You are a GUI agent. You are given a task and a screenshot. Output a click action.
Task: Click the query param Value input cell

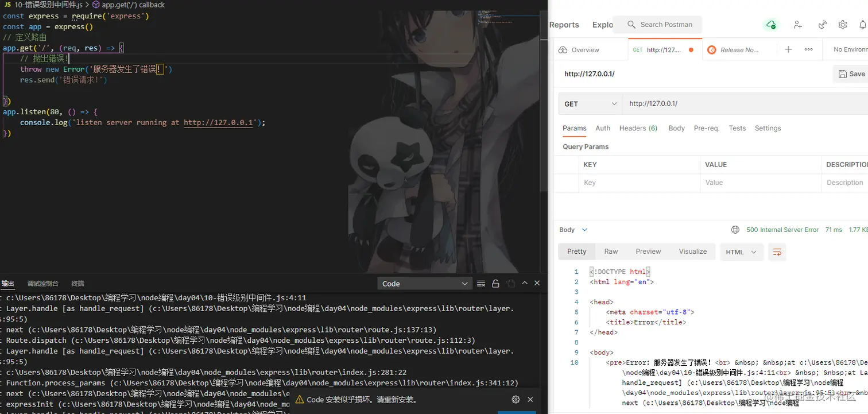(761, 183)
